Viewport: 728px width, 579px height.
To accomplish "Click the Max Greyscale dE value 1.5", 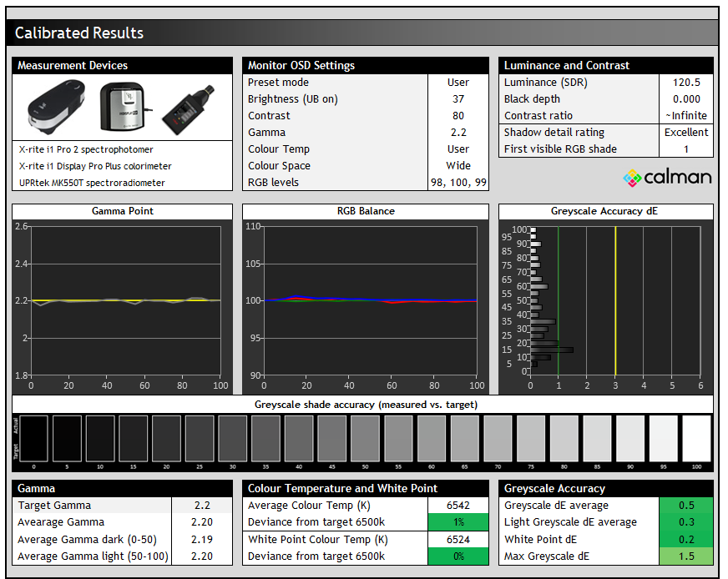I will click(x=686, y=556).
